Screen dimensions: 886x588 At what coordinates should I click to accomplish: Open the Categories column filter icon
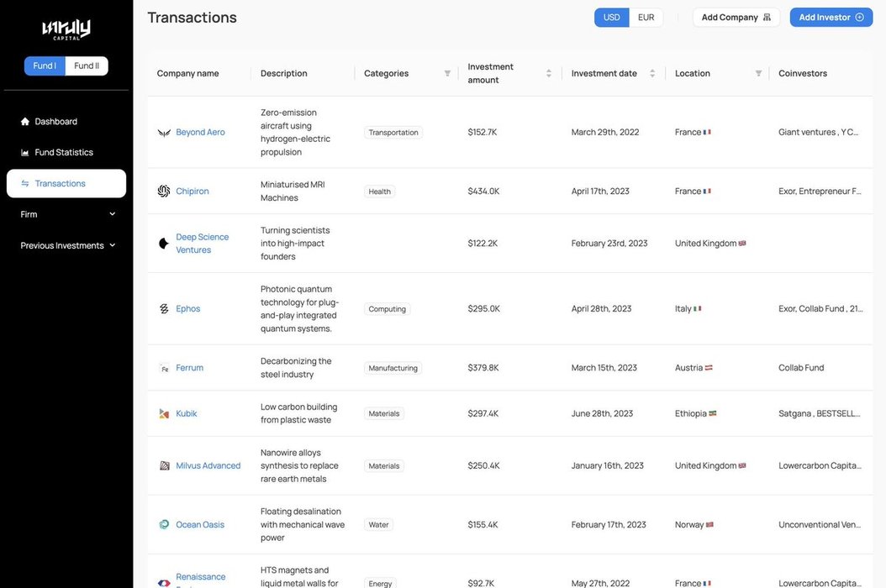pyautogui.click(x=447, y=73)
